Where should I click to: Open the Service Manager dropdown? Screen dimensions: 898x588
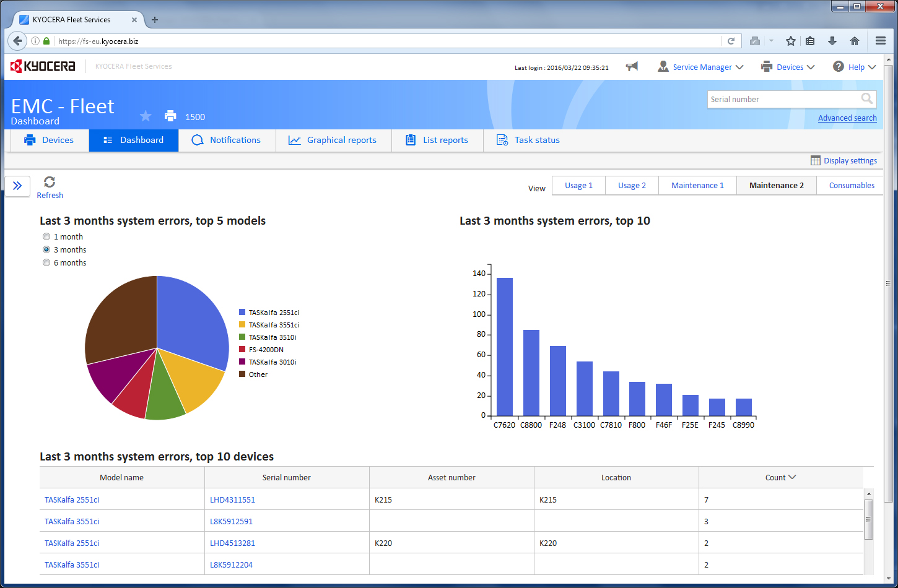701,67
